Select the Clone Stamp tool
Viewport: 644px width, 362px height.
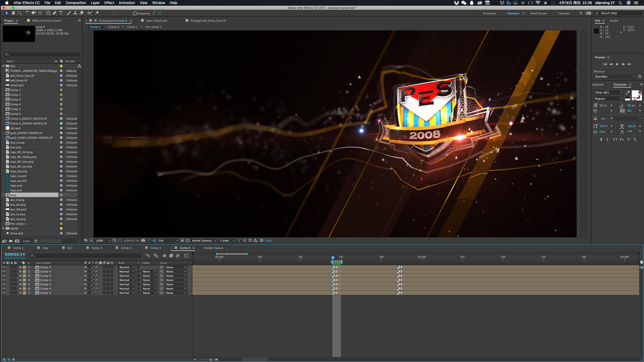(75, 13)
